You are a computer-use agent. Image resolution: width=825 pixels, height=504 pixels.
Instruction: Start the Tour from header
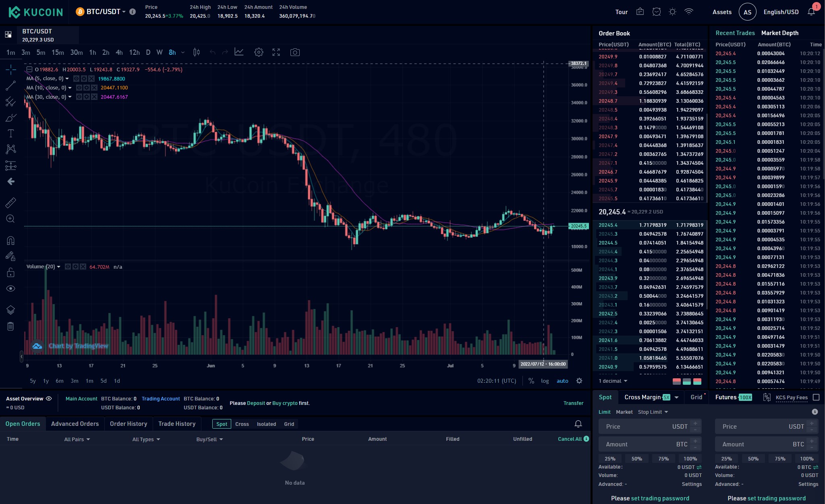point(621,12)
